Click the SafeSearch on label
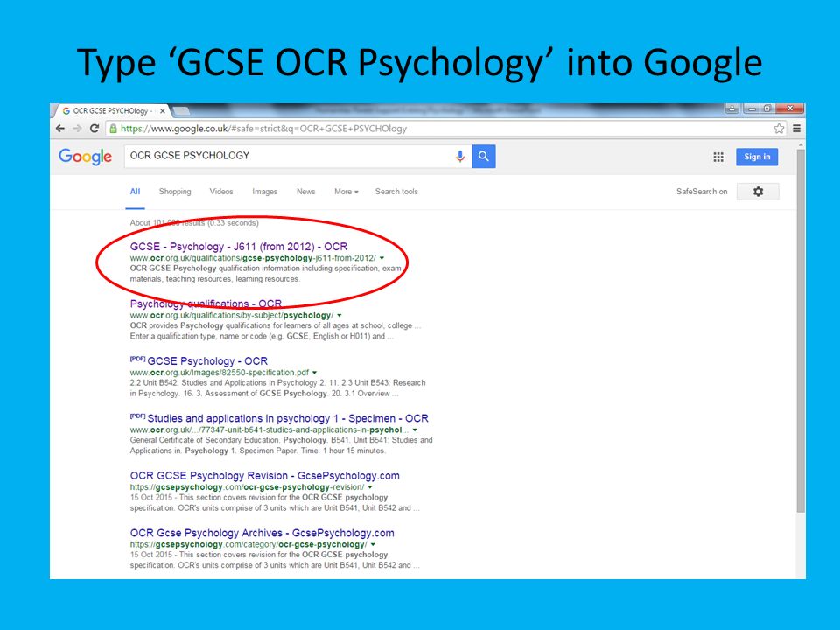840x630 pixels. click(x=702, y=192)
